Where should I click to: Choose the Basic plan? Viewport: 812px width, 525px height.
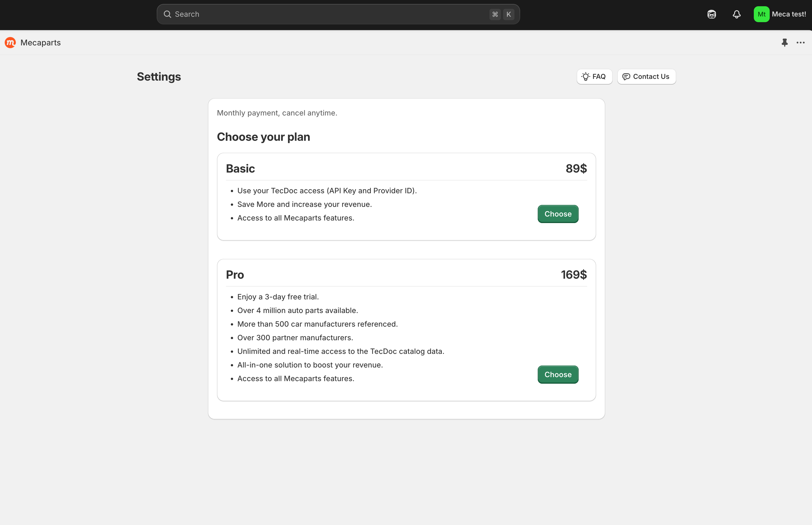pos(558,214)
